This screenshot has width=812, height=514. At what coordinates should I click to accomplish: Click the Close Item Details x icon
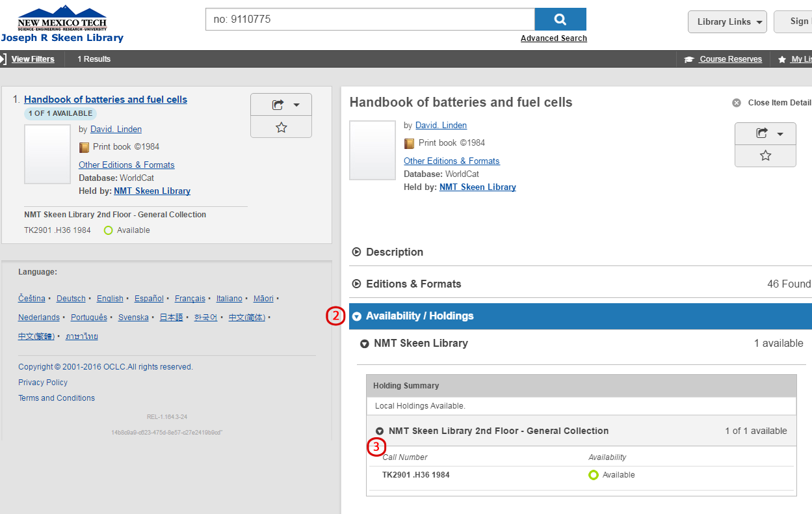pos(737,103)
